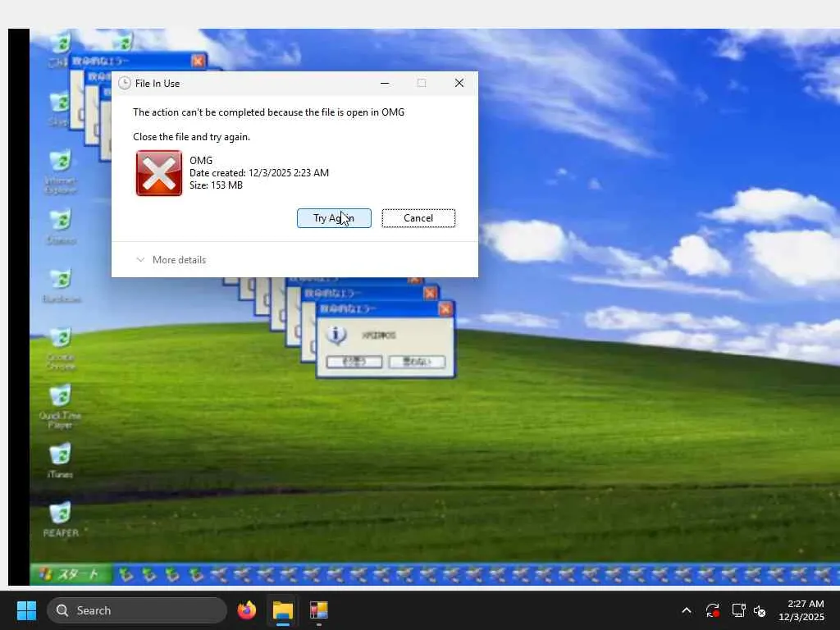Viewport: 840px width, 630px height.
Task: Click the network tray icon
Action: coord(738,610)
